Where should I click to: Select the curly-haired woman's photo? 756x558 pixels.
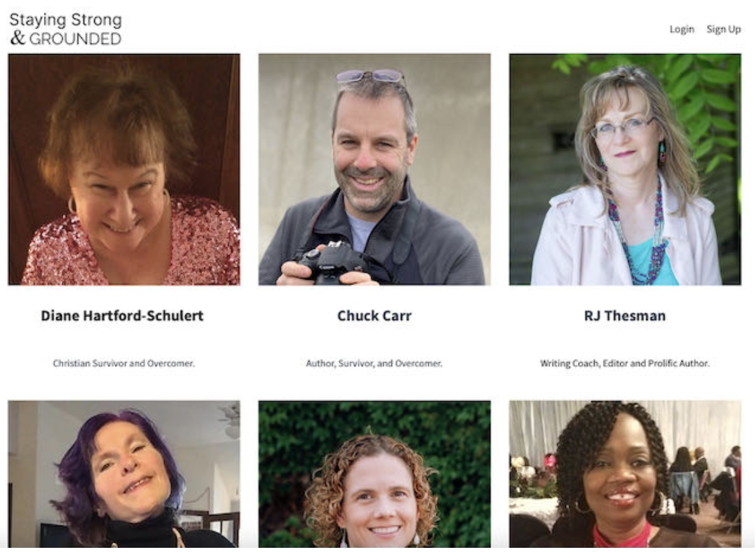pyautogui.click(x=374, y=473)
